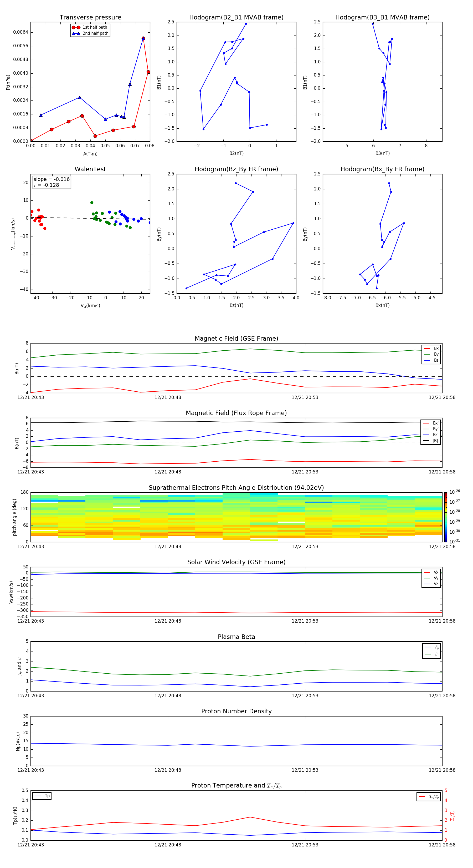Click the 'B2(nT)' x-axis label
473x868 pixels.
pos(236,153)
